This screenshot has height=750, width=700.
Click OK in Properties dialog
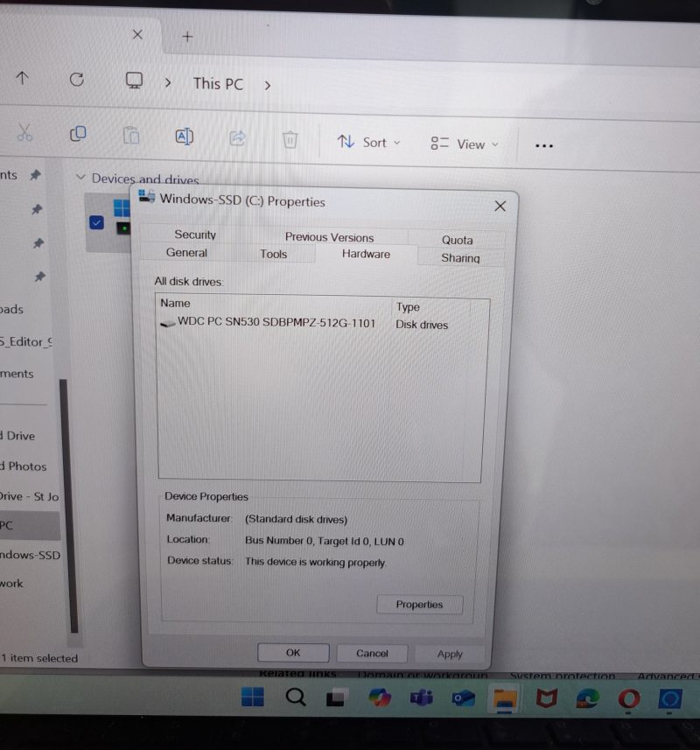point(293,653)
